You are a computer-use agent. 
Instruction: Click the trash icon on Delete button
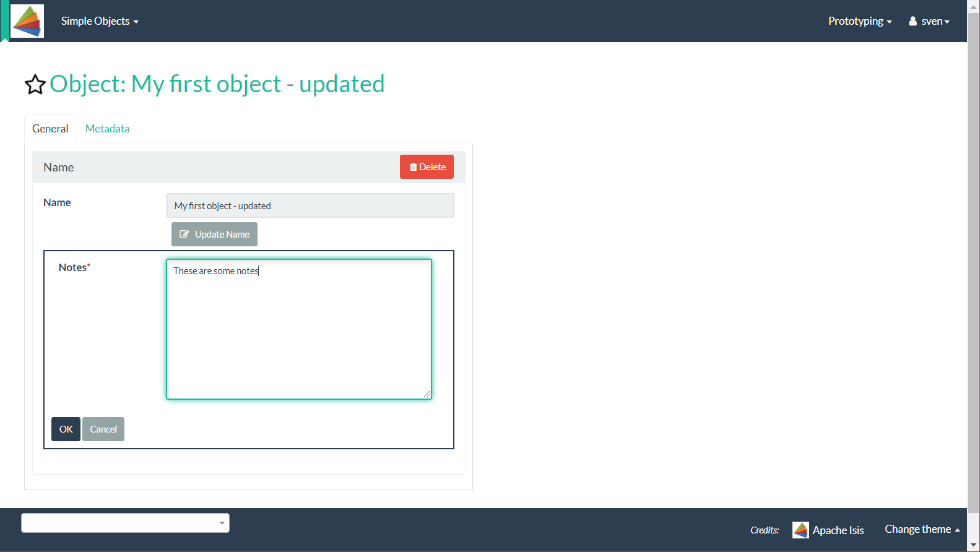point(413,167)
